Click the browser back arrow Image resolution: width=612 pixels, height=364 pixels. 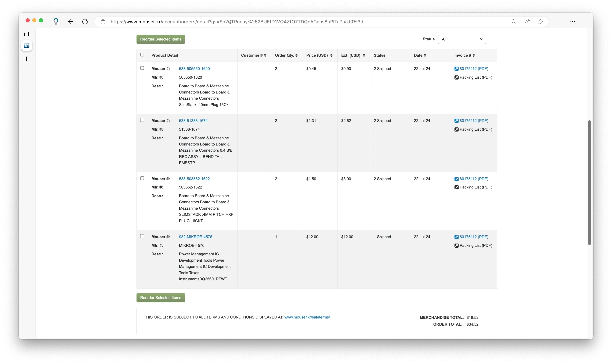pyautogui.click(x=70, y=22)
